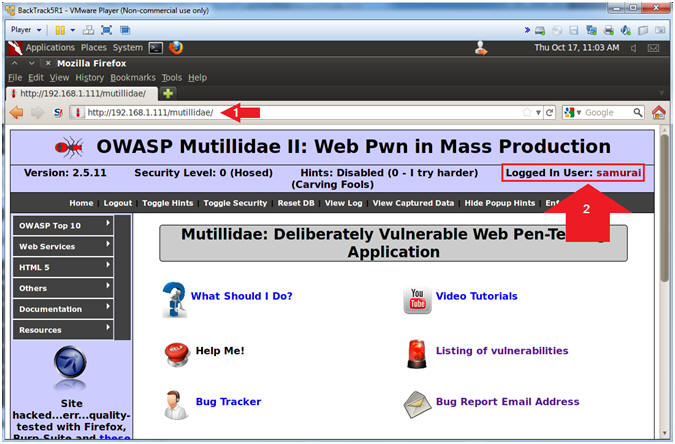675x444 pixels.
Task: Click Toggle Hints in nav bar
Action: point(167,203)
